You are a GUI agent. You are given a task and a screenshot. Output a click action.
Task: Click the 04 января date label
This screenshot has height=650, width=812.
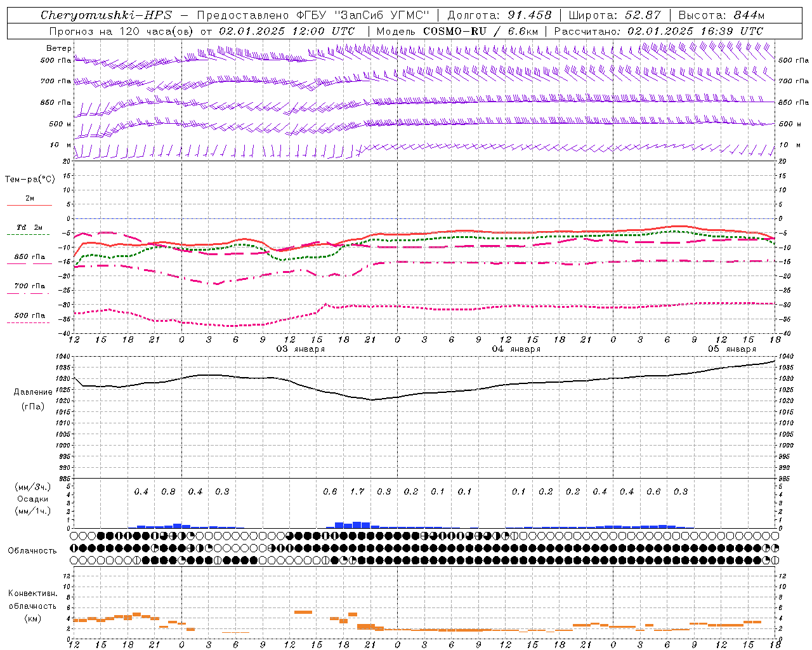pyautogui.click(x=516, y=349)
